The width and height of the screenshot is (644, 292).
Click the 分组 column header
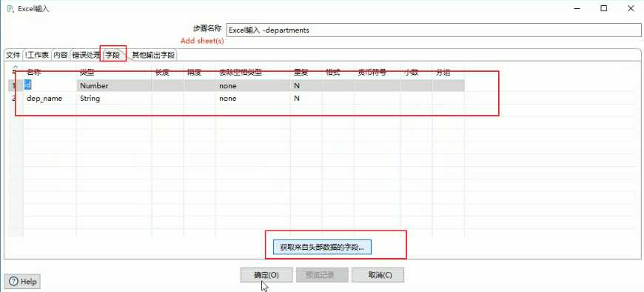pos(449,73)
